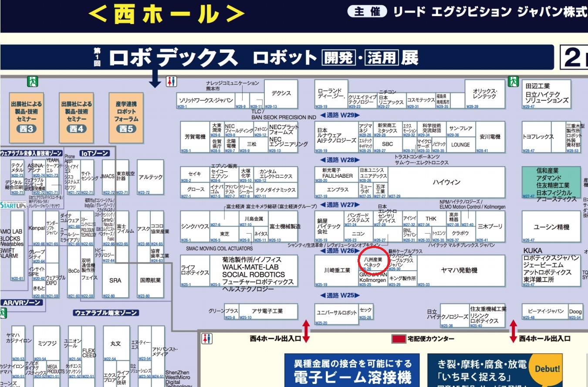
Task: Select the クラボウ booth
Action: click(x=461, y=234)
